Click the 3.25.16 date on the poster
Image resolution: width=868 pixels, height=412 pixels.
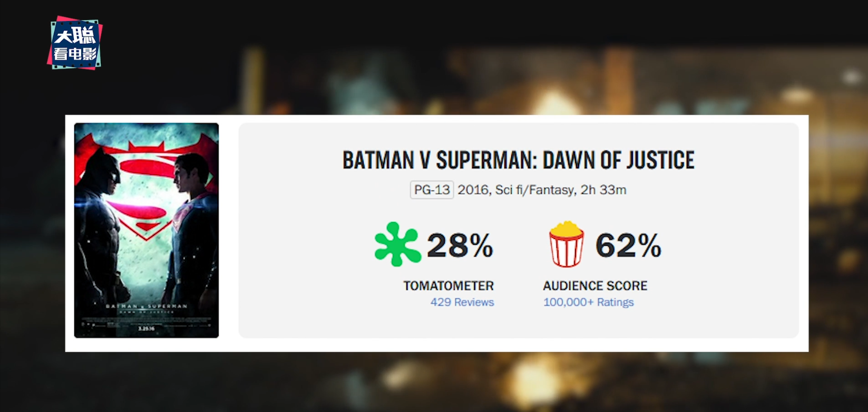146,328
